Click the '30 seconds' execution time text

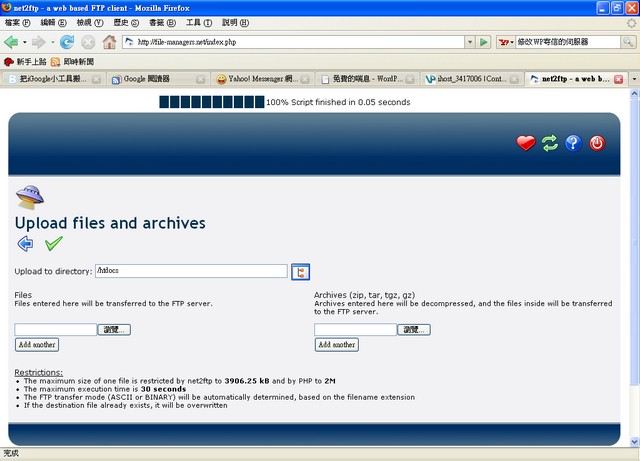click(163, 389)
